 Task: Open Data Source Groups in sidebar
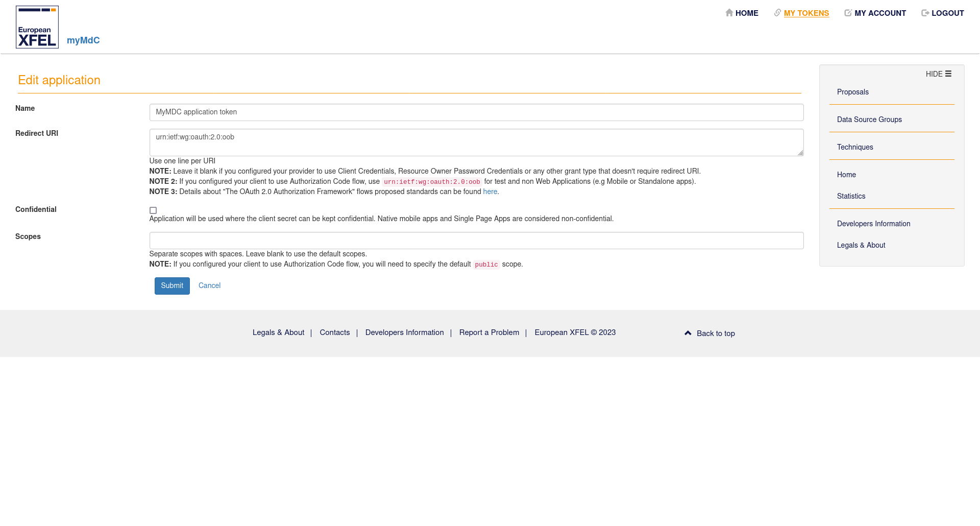coord(869,119)
